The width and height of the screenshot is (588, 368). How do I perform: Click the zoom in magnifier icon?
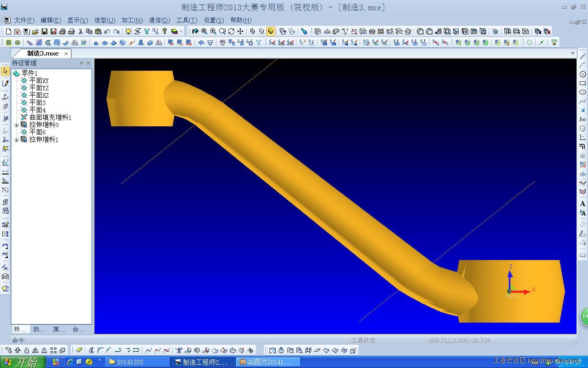click(x=213, y=31)
